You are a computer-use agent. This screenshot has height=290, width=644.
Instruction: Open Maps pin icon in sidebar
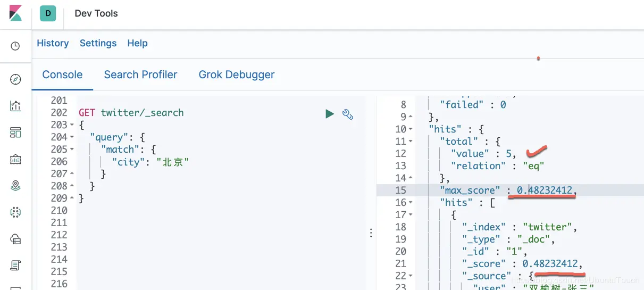(x=15, y=186)
